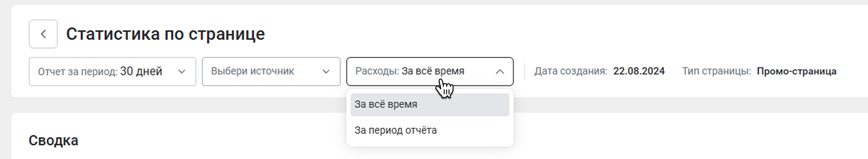Choose the "За период отчёта" option

point(395,130)
